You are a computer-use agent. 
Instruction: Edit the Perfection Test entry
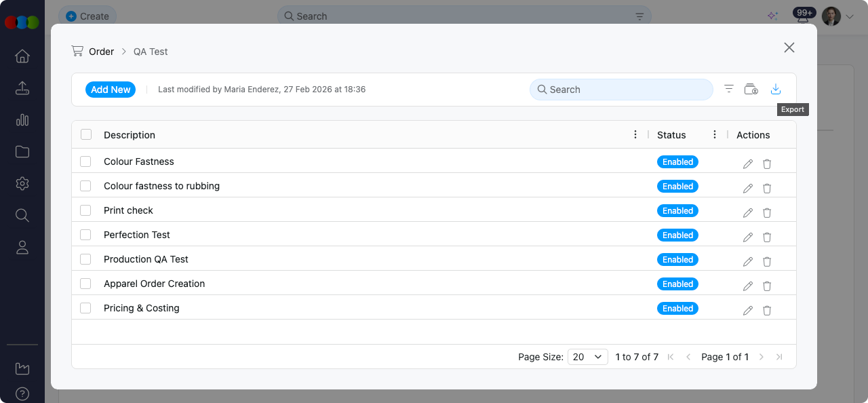[748, 237]
